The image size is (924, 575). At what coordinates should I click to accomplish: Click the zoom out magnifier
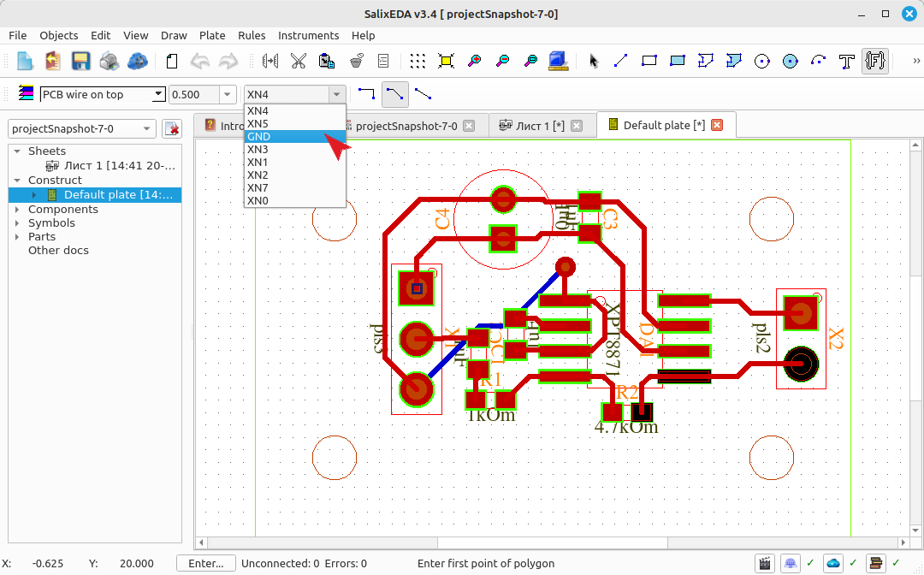coord(503,61)
